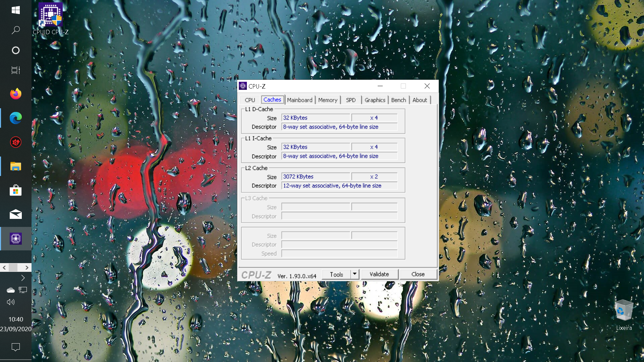Click the empty L3 Cache descriptor field
The width and height of the screenshot is (644, 362).
tap(339, 216)
